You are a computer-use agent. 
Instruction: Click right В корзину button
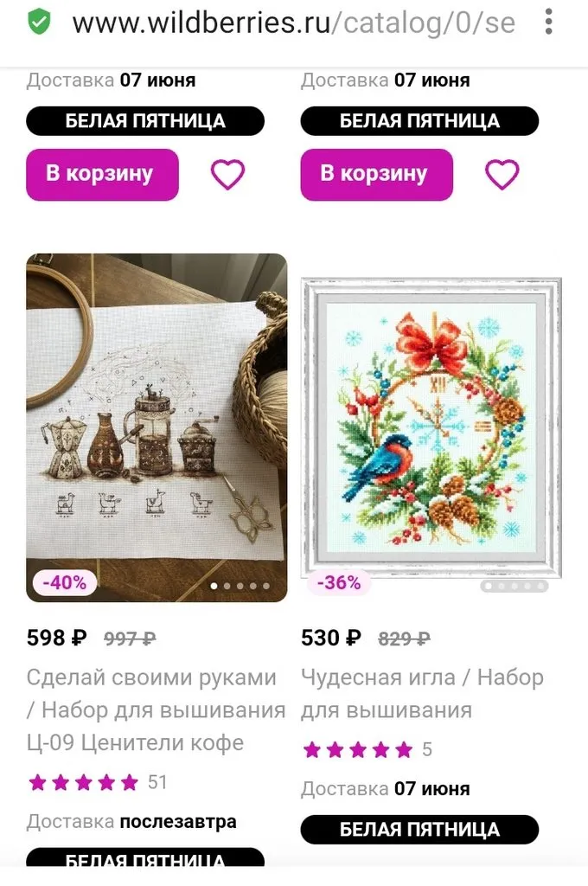(377, 174)
